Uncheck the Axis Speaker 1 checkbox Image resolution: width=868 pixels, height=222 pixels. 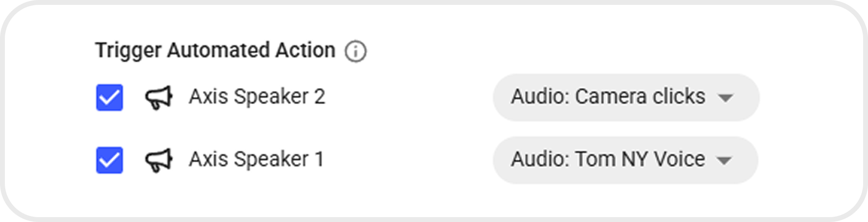pyautogui.click(x=109, y=160)
